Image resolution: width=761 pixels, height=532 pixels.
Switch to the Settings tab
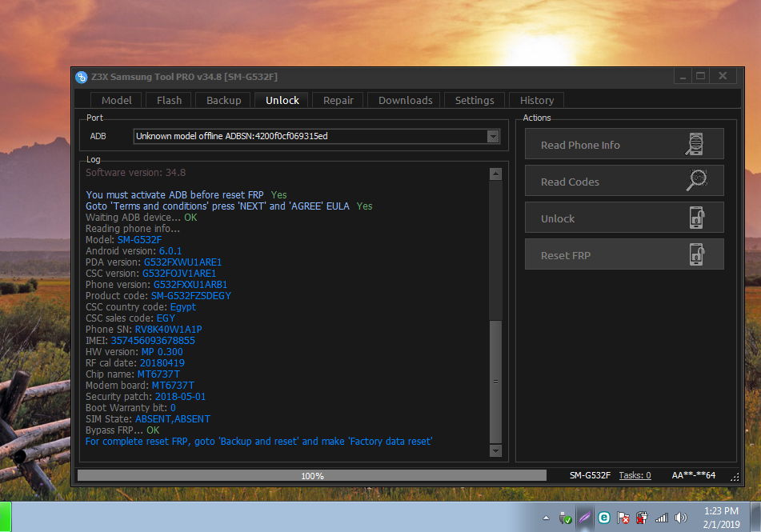[475, 100]
